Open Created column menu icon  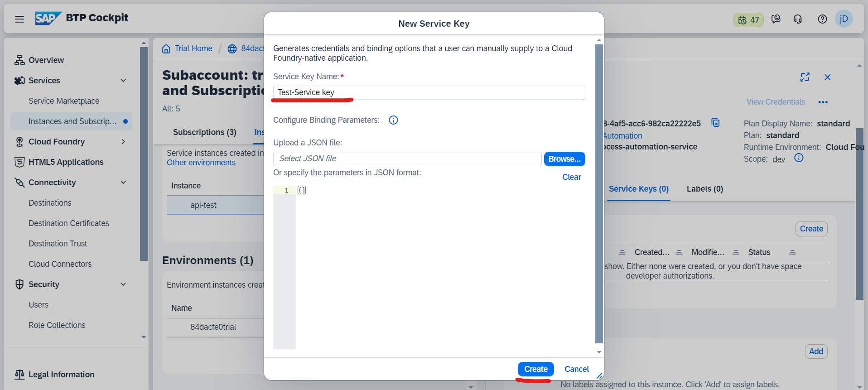pyautogui.click(x=679, y=252)
